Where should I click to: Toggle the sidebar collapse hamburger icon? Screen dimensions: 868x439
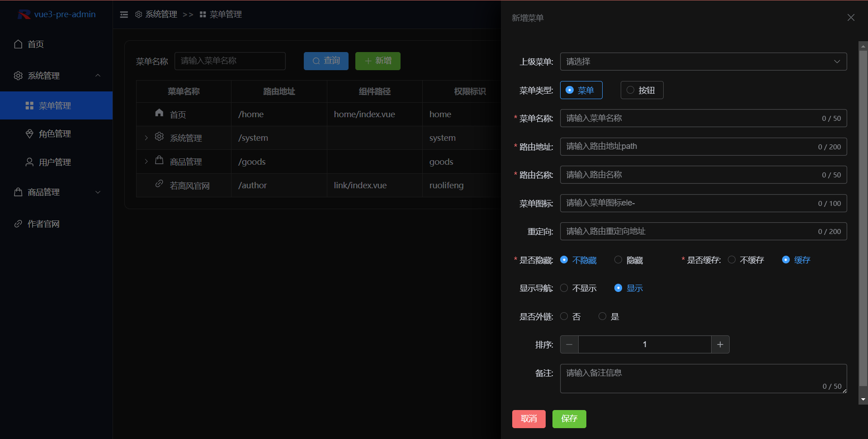[124, 14]
